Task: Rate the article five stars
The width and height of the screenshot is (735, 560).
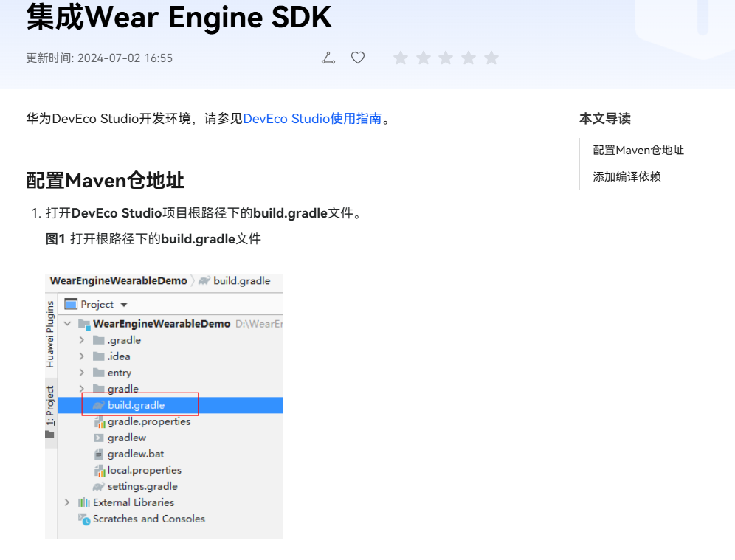Action: [x=491, y=58]
